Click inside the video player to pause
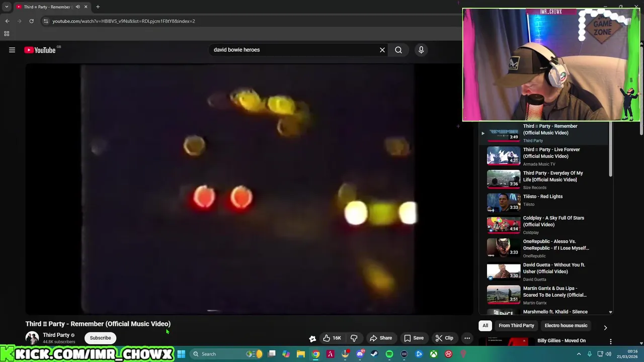The image size is (644, 362). pos(249,189)
